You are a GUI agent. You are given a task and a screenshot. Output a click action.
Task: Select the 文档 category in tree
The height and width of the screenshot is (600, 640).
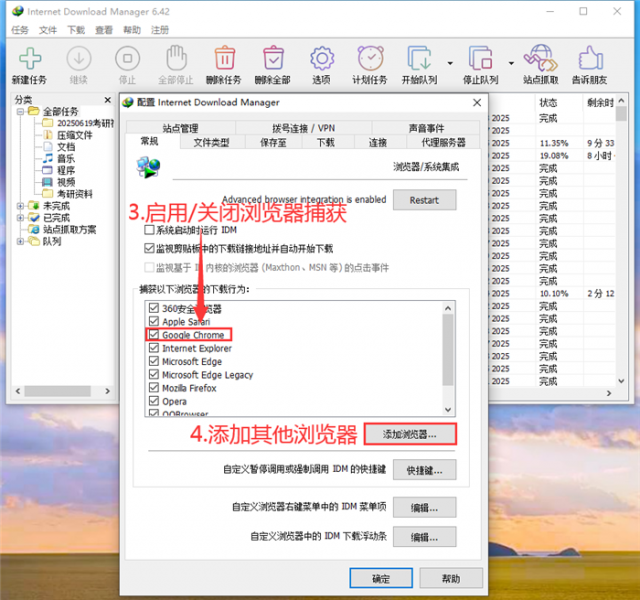tap(59, 147)
